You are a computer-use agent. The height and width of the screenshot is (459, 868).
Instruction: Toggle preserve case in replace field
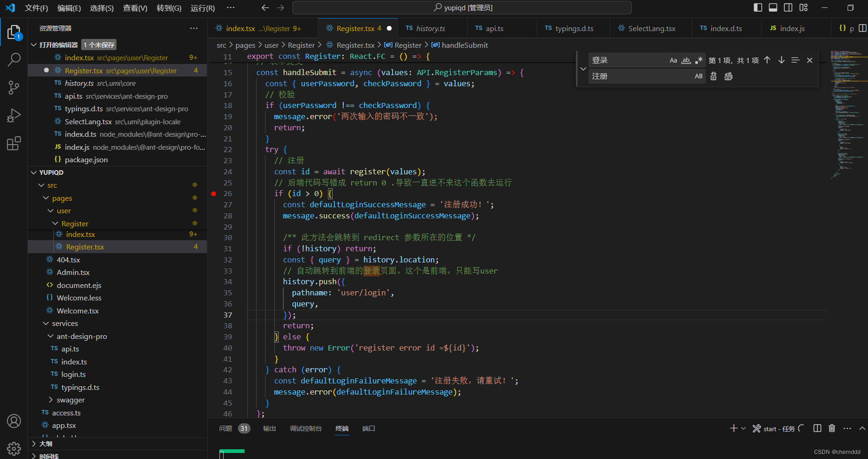coord(699,76)
